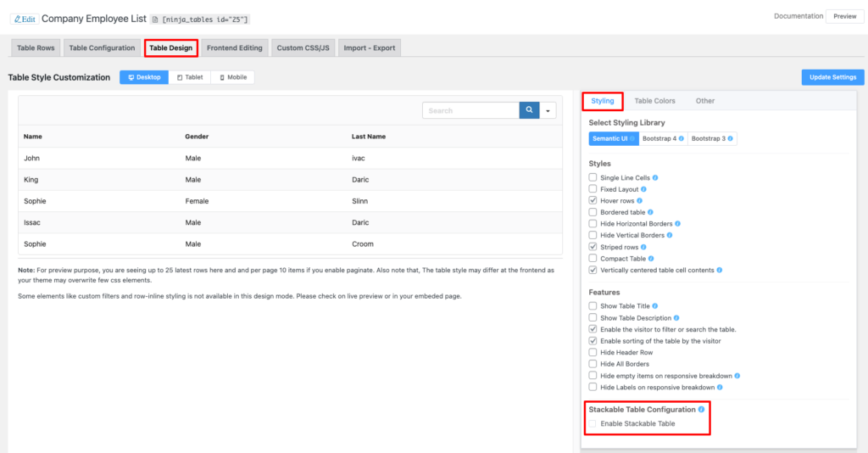Click the document icon before the shortcode

tap(155, 20)
